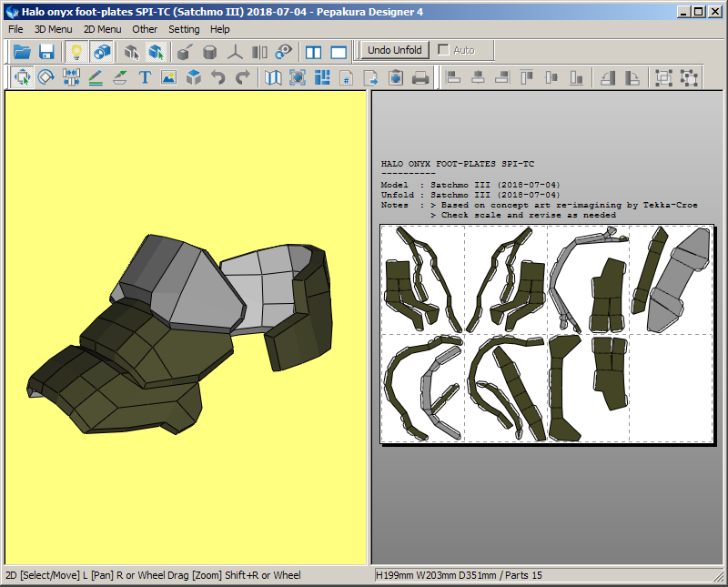Show the split two-pane window layout
728x587 pixels.
(314, 52)
